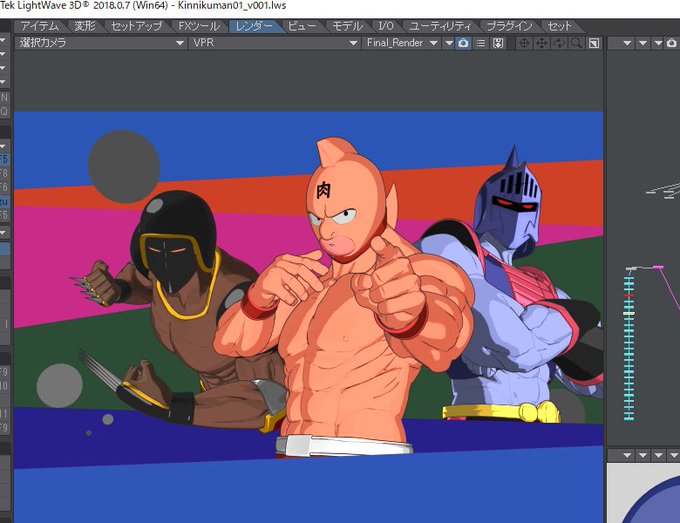The height and width of the screenshot is (523, 680).
Task: Switch to the FXツール tab
Action: [199, 26]
